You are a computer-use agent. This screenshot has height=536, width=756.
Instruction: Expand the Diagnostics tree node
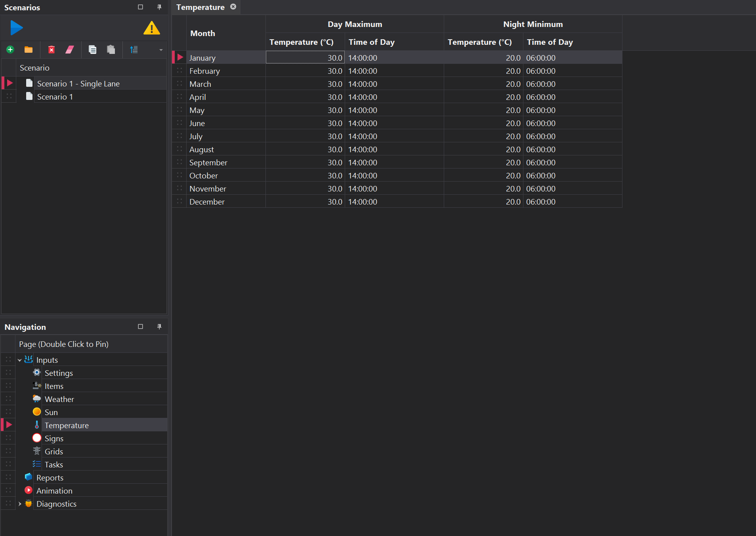click(19, 504)
